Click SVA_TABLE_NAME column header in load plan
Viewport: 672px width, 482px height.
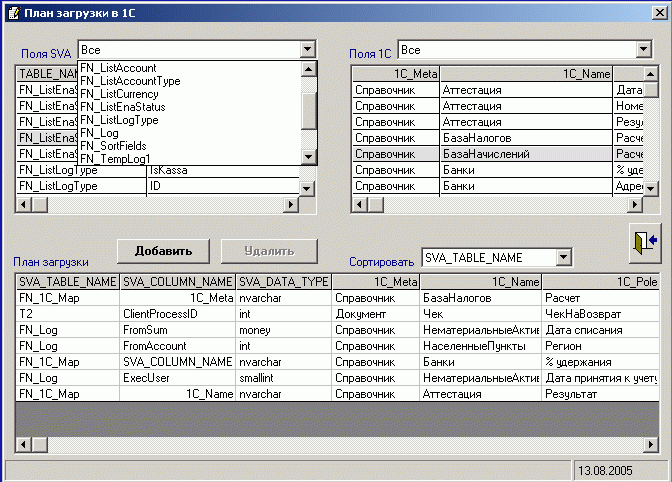68,281
